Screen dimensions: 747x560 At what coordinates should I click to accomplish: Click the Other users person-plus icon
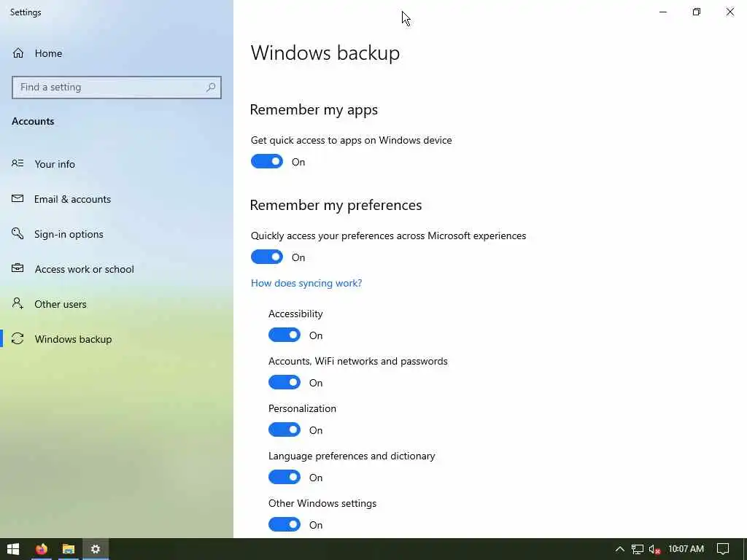pos(18,303)
